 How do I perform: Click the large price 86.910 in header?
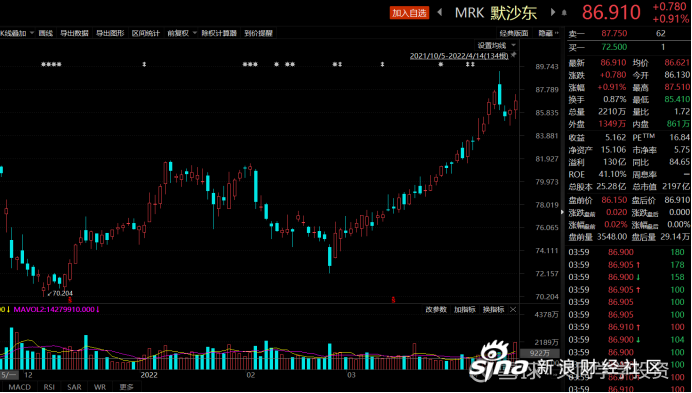click(611, 12)
